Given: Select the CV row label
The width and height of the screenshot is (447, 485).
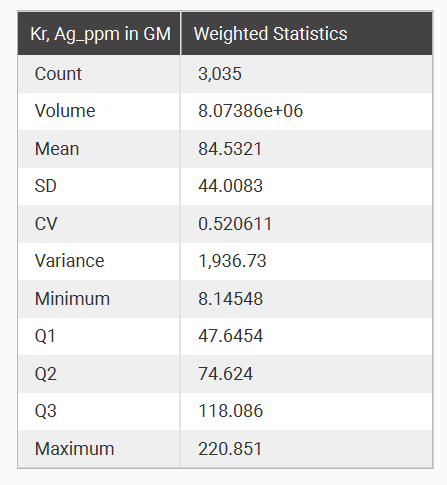Looking at the screenshot, I should tap(46, 223).
